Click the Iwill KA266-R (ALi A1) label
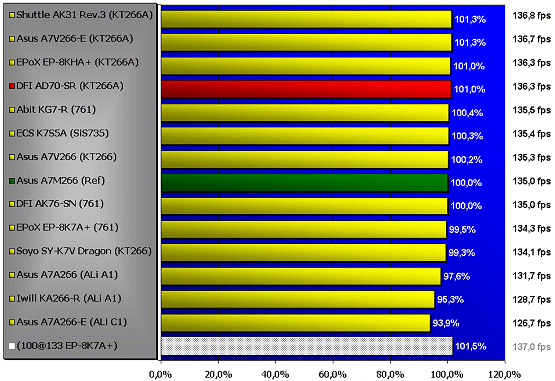This screenshot has height=381, width=555. point(69,298)
